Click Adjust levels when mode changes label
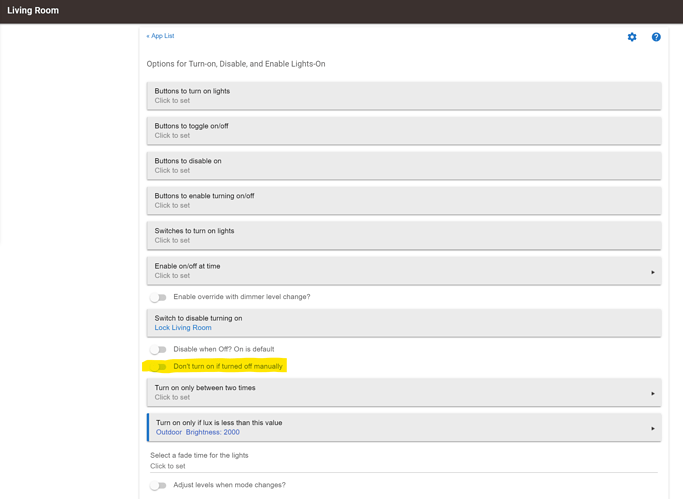Screen dimensions: 683x499 (x=230, y=485)
